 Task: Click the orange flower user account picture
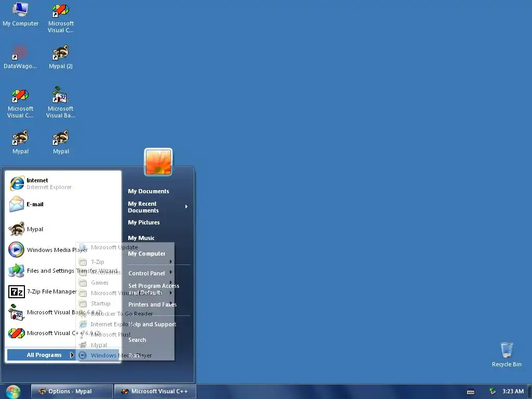point(158,163)
